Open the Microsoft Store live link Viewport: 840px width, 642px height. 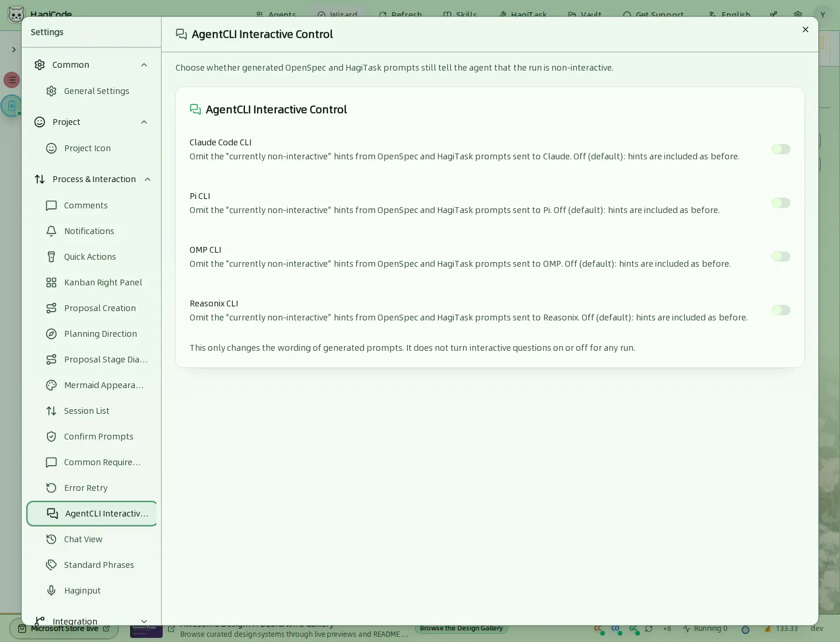coord(64,629)
